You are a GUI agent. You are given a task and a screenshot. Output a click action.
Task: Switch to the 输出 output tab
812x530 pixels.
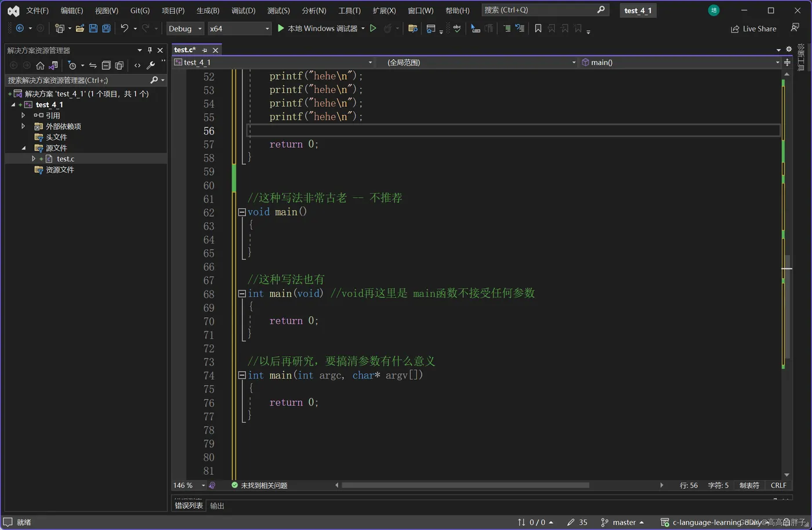[217, 506]
